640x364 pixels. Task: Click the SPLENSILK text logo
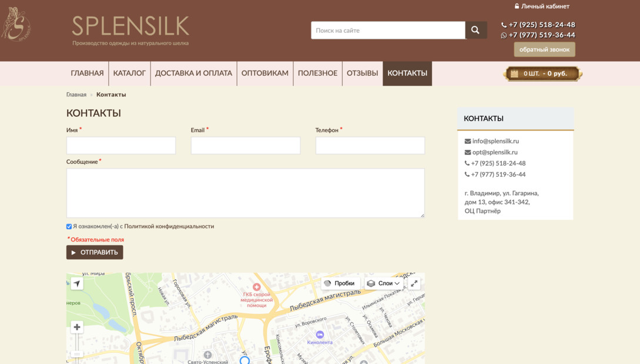tap(130, 26)
